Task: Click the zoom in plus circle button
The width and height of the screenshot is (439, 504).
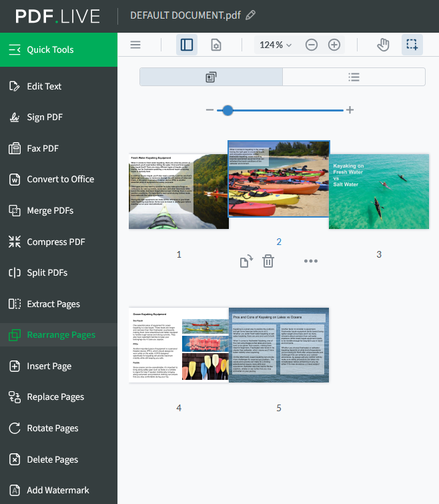Action: pyautogui.click(x=334, y=45)
